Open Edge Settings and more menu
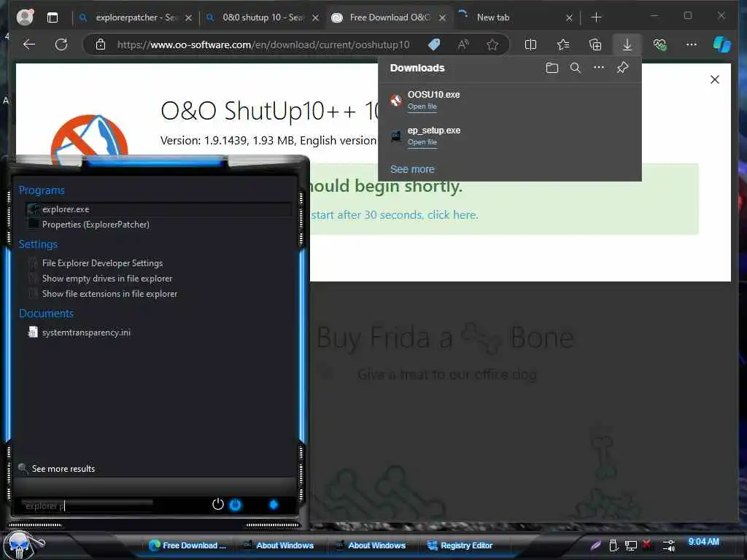 coord(692,44)
